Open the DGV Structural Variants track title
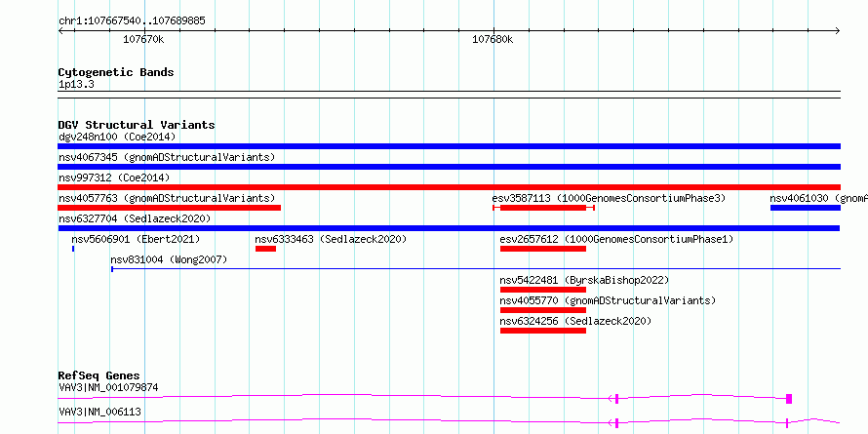The width and height of the screenshot is (868, 434). coord(137,125)
